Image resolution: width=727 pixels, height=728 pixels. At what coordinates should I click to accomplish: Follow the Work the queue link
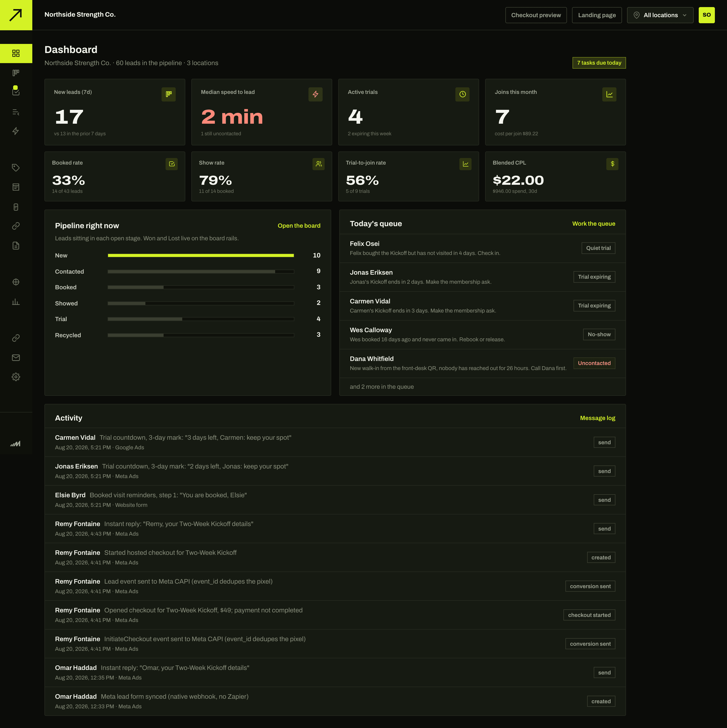click(593, 224)
